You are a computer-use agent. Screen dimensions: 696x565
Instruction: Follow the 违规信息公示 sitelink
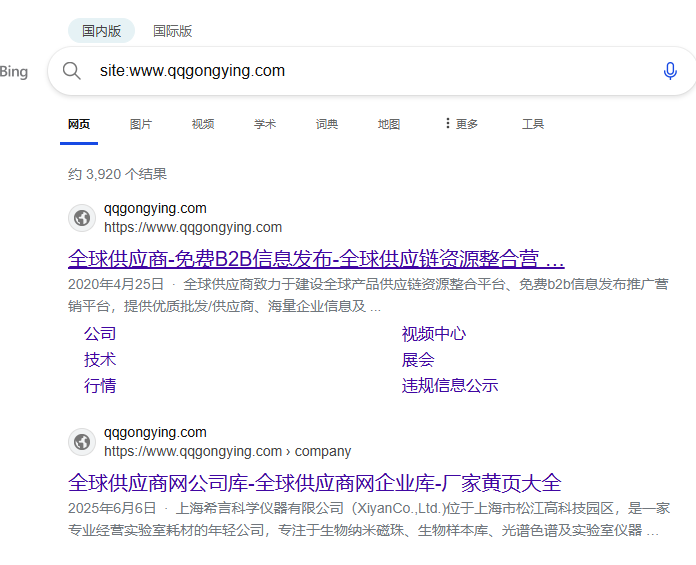450,385
